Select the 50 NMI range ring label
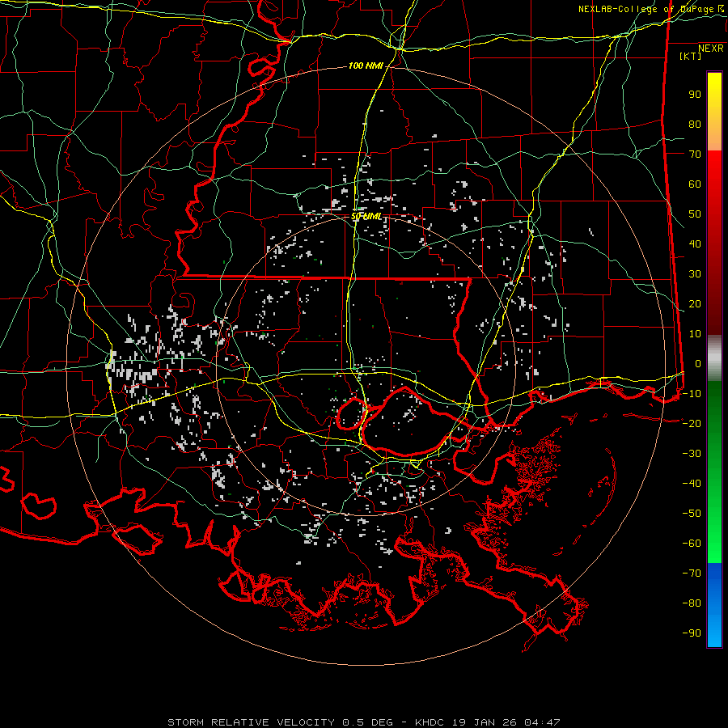This screenshot has height=728, width=728. pos(366,216)
